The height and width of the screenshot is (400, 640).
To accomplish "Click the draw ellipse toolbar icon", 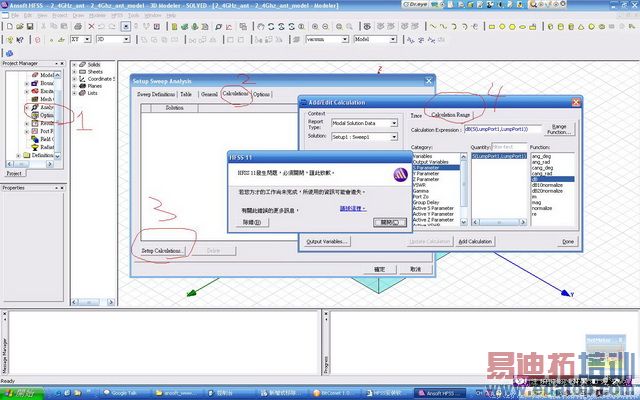I will (522, 27).
